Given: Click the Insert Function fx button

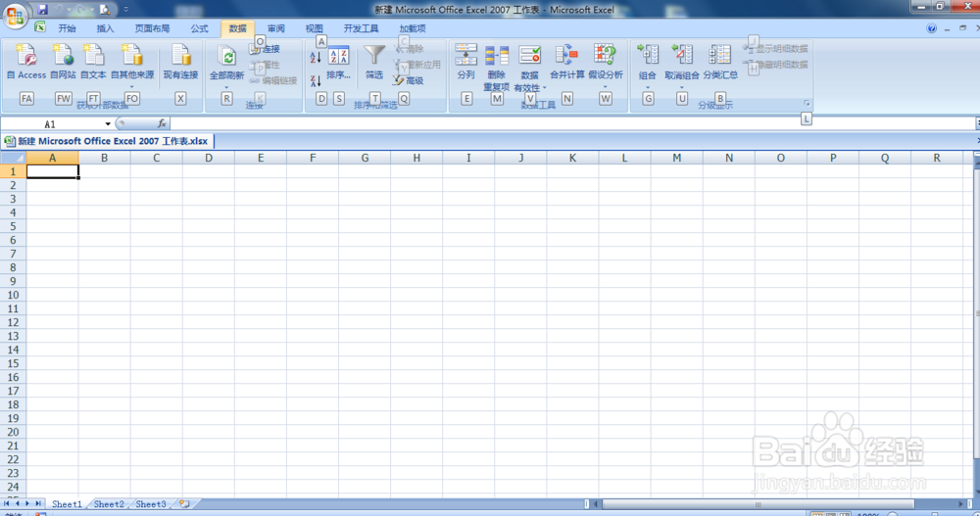Looking at the screenshot, I should 162,123.
